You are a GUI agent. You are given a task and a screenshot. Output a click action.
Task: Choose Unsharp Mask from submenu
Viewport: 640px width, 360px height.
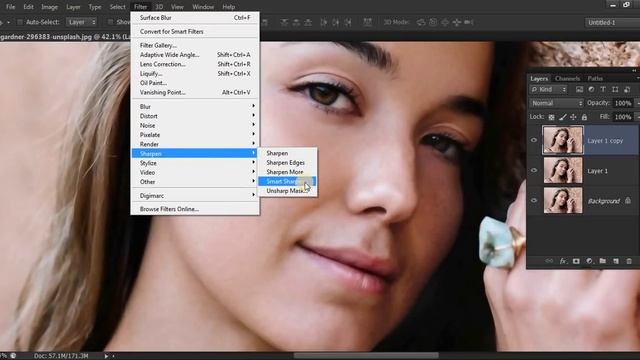point(287,191)
